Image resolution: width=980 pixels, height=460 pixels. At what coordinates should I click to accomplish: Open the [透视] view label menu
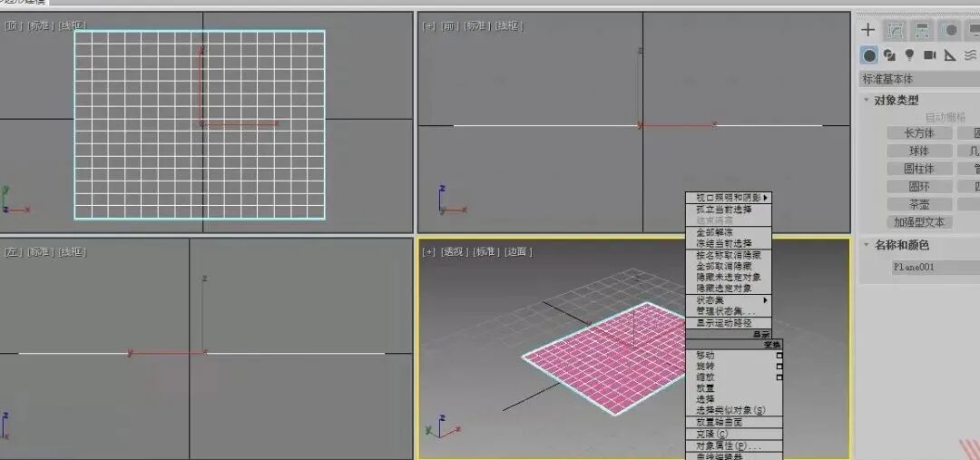[455, 252]
